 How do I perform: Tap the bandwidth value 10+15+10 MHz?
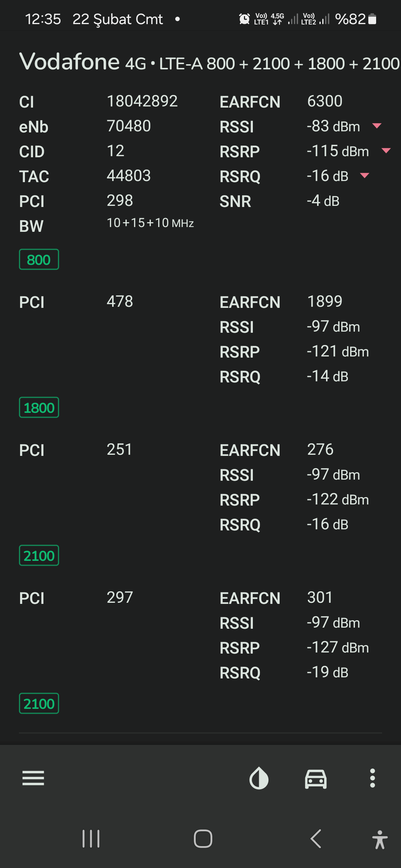[x=150, y=223]
